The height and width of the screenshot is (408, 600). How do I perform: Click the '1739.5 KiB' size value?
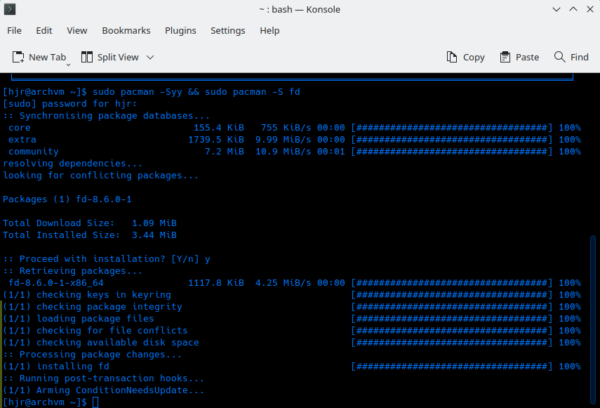(216, 140)
